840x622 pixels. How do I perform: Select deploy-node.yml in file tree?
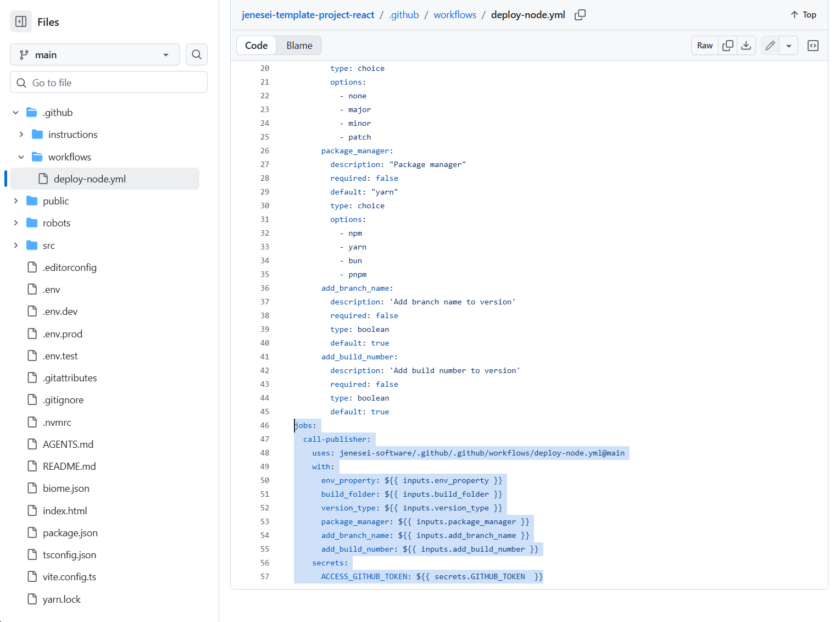click(104, 179)
